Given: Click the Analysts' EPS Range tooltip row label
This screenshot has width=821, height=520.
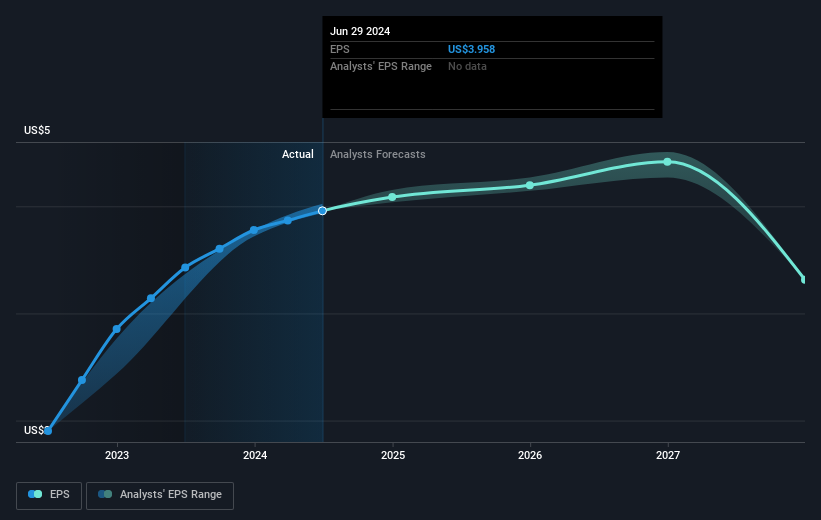Looking at the screenshot, I should pos(381,66).
